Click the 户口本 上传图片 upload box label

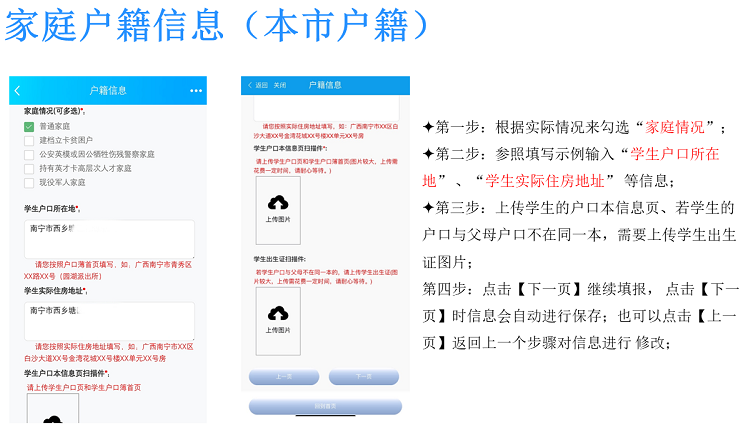click(278, 219)
